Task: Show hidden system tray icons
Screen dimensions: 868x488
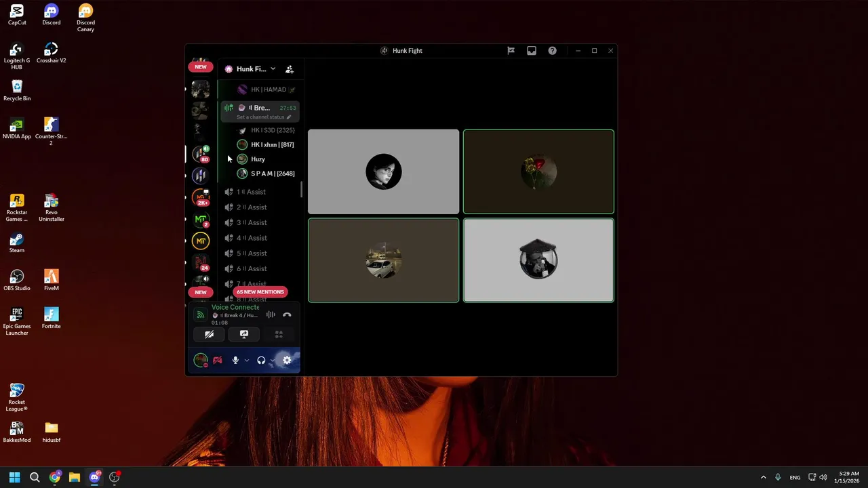Action: coord(764,477)
